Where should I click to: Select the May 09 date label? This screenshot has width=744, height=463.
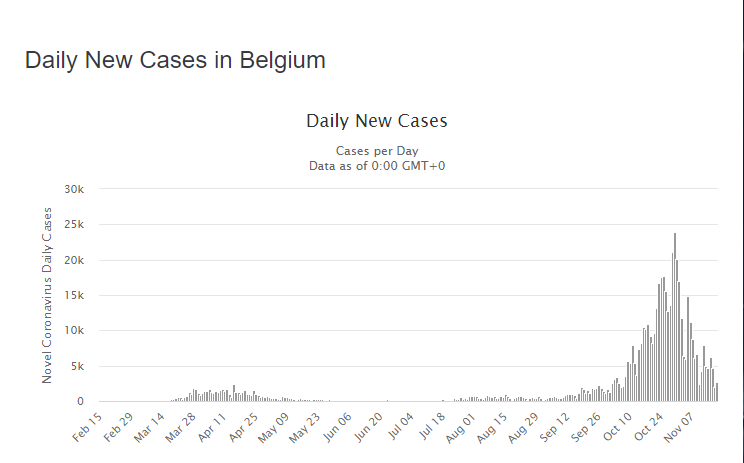pos(276,427)
